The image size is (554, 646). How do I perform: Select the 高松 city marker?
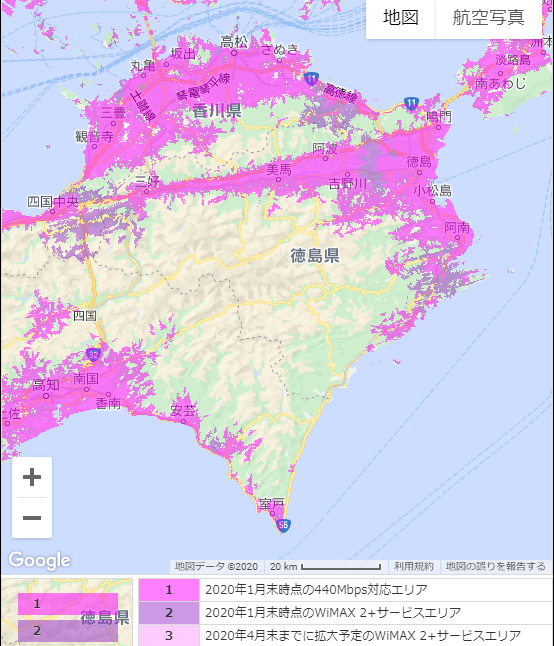(234, 53)
